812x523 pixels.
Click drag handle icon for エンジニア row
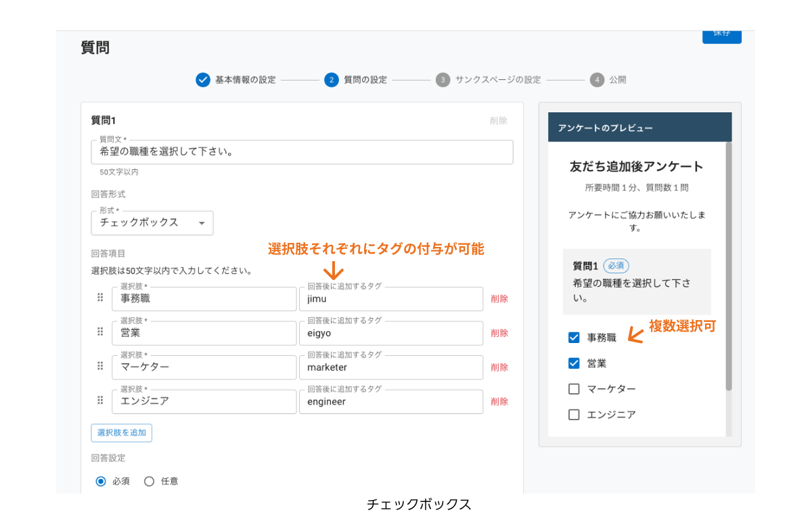pos(100,401)
